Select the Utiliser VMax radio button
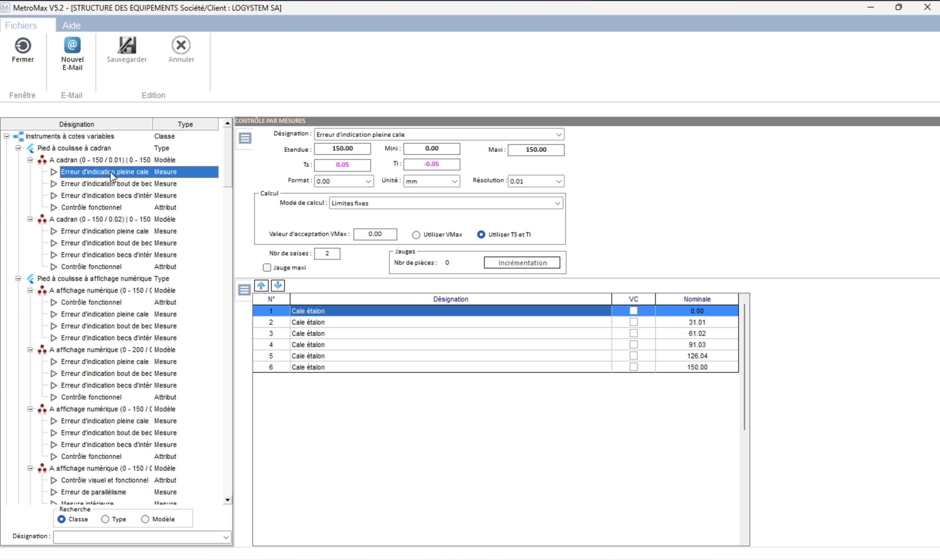Viewport: 940px width, 560px height. [416, 235]
